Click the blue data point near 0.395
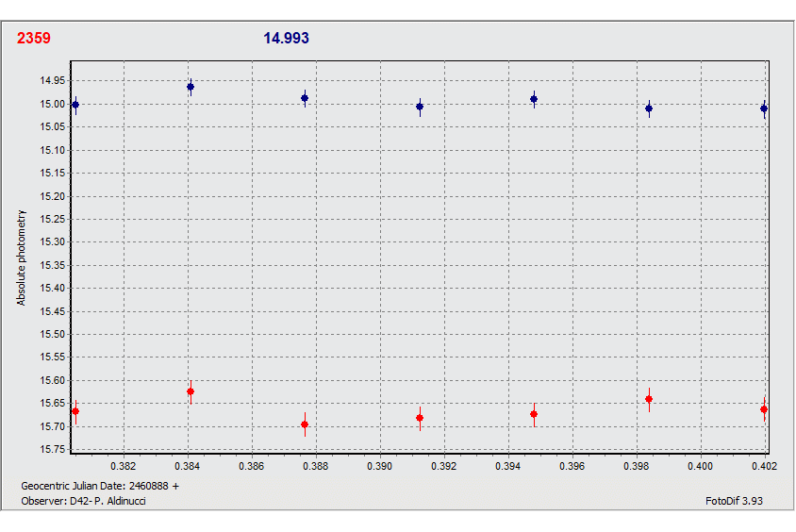 coord(534,99)
